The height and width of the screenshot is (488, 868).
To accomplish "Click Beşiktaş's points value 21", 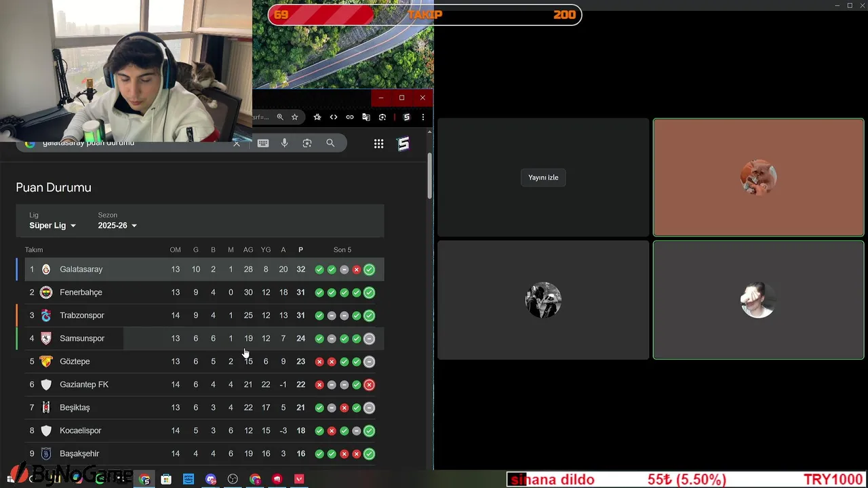I will click(x=300, y=407).
